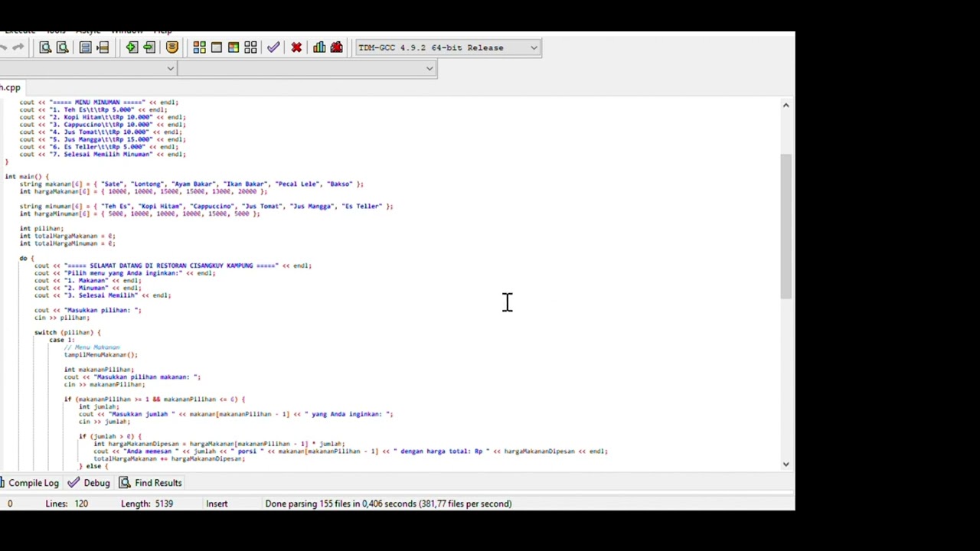Open Replace with the second magnifier icon
The image size is (980, 551).
[x=63, y=47]
